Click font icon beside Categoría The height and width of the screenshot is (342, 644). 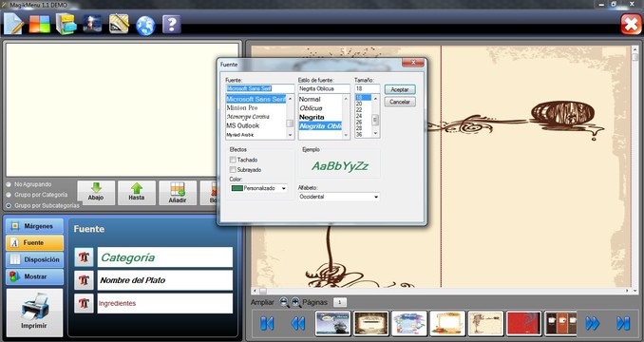(x=85, y=257)
